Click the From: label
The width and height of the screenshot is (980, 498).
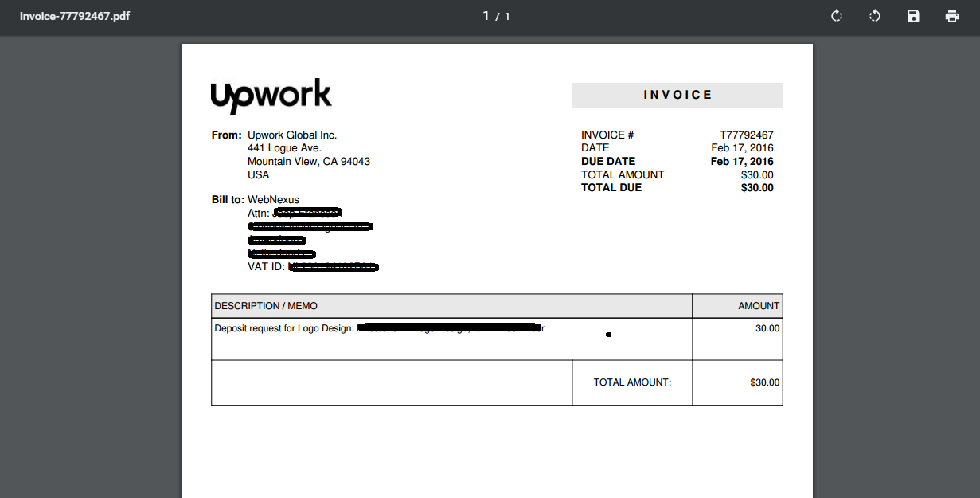(x=226, y=135)
